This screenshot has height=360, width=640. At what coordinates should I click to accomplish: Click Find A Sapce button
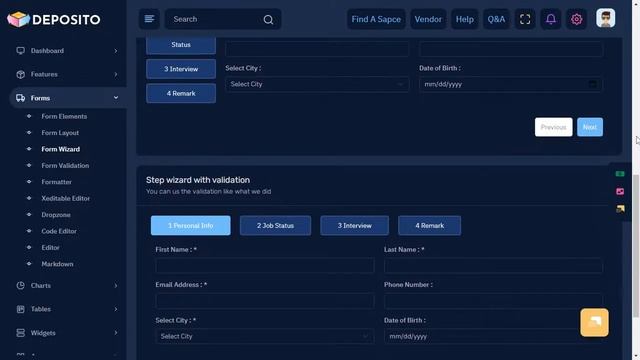tap(376, 19)
